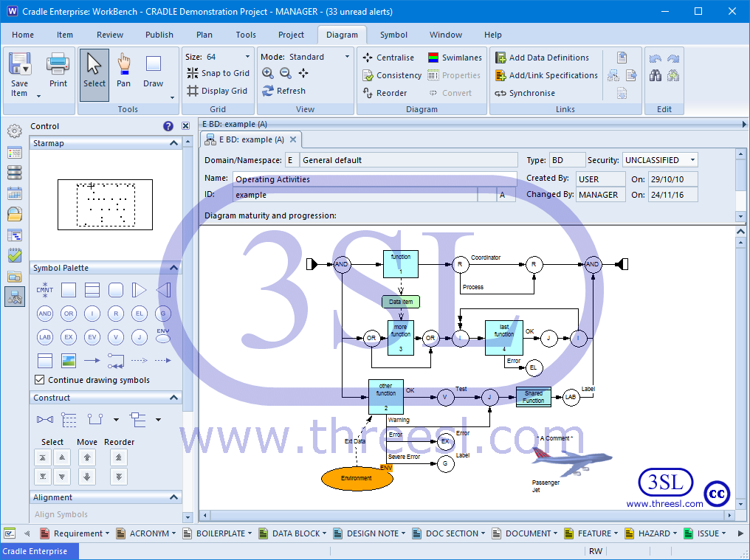
Task: Close the Control panel
Action: coord(185,126)
